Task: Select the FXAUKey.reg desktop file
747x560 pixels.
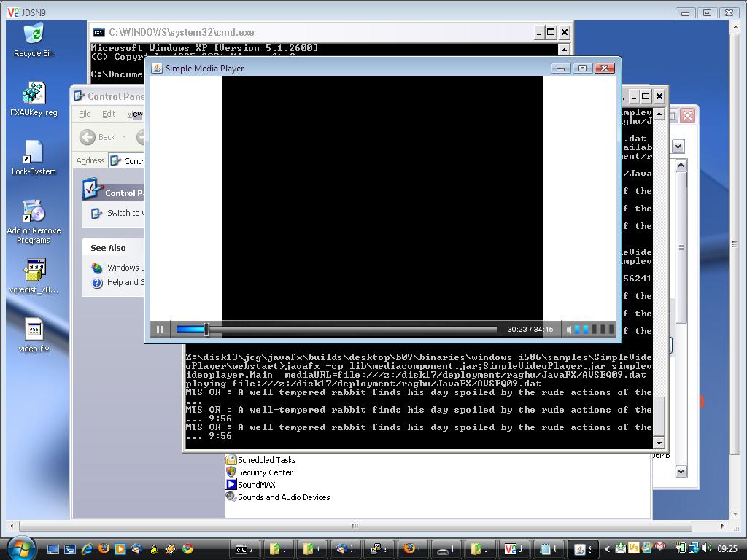Action: (x=34, y=94)
